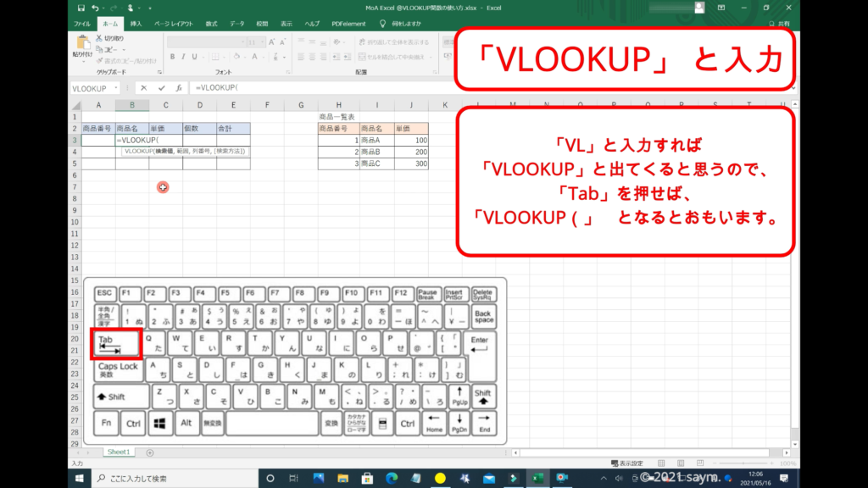Toggle wrap text (折り返して全体を表示する)

click(x=392, y=41)
